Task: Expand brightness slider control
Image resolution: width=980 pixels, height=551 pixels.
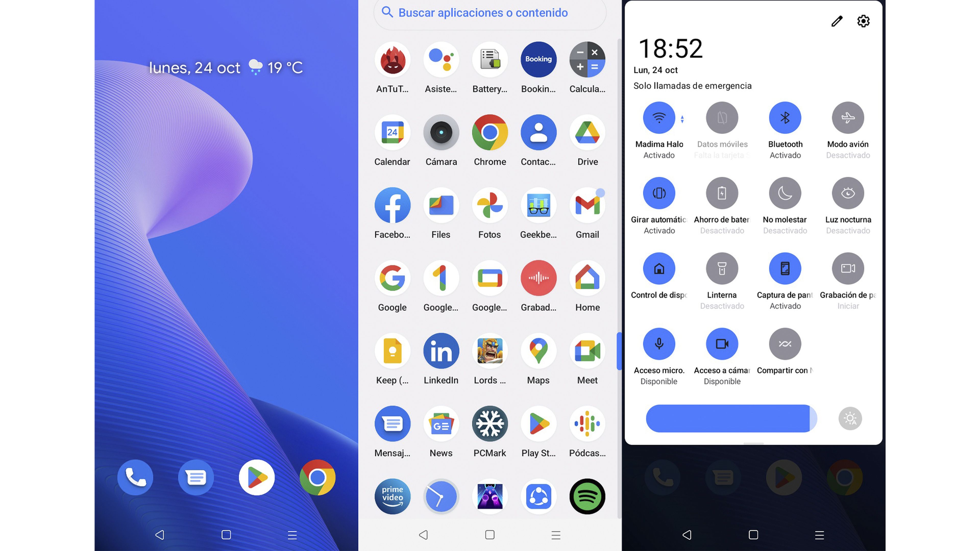Action: [849, 418]
